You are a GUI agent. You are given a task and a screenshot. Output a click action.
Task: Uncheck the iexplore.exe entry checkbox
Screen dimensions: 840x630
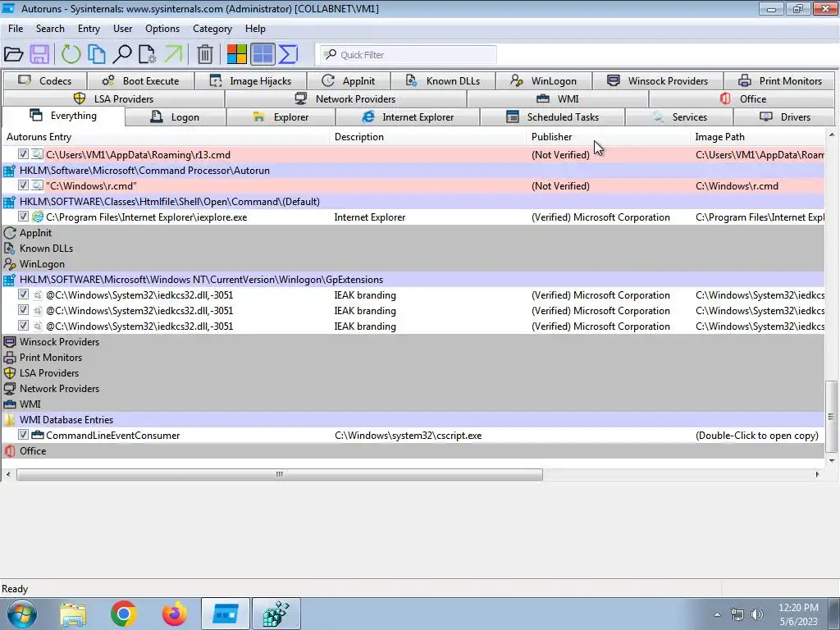tap(23, 217)
